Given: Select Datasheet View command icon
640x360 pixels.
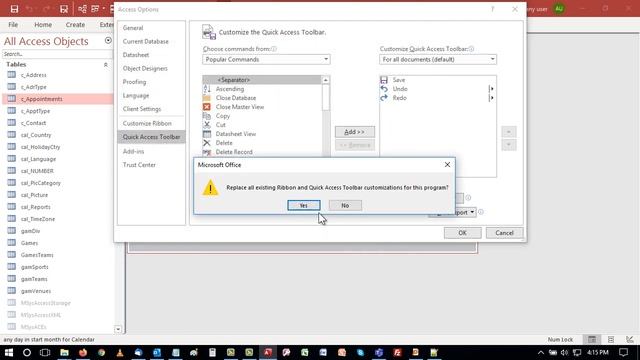Looking at the screenshot, I should click(x=207, y=134).
